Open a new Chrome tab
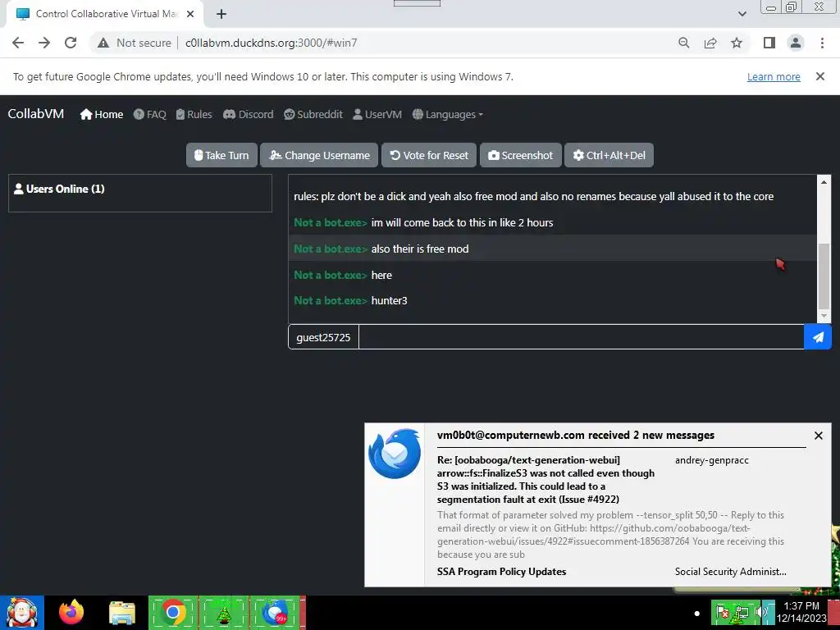This screenshot has height=630, width=840. tap(221, 14)
